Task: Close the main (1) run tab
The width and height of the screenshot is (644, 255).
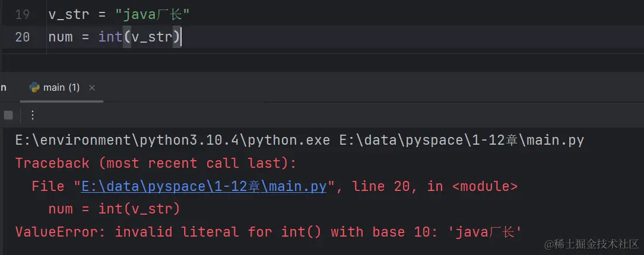Action: click(x=92, y=88)
